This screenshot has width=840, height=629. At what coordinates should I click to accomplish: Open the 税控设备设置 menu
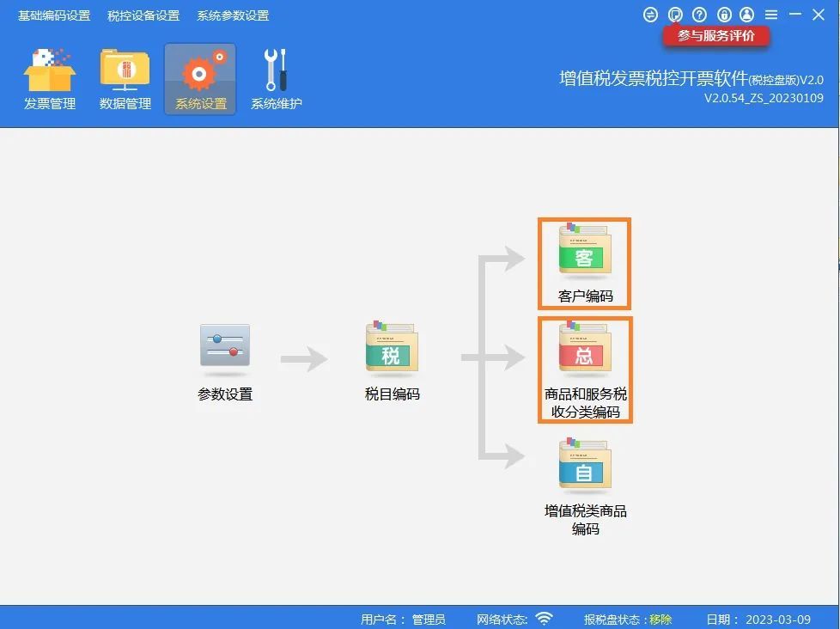click(143, 15)
